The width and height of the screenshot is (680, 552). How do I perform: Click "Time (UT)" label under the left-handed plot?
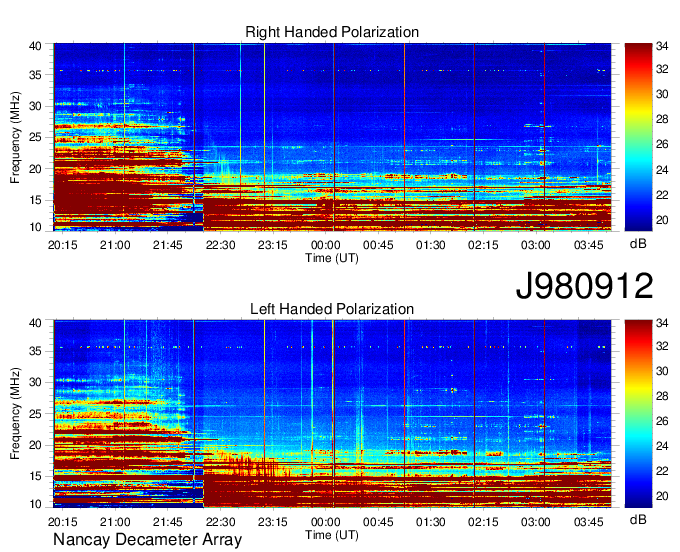pos(332,535)
